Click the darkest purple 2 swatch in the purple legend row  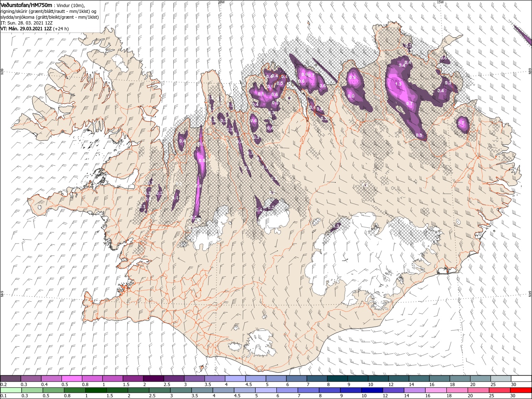pyautogui.click(x=153, y=379)
